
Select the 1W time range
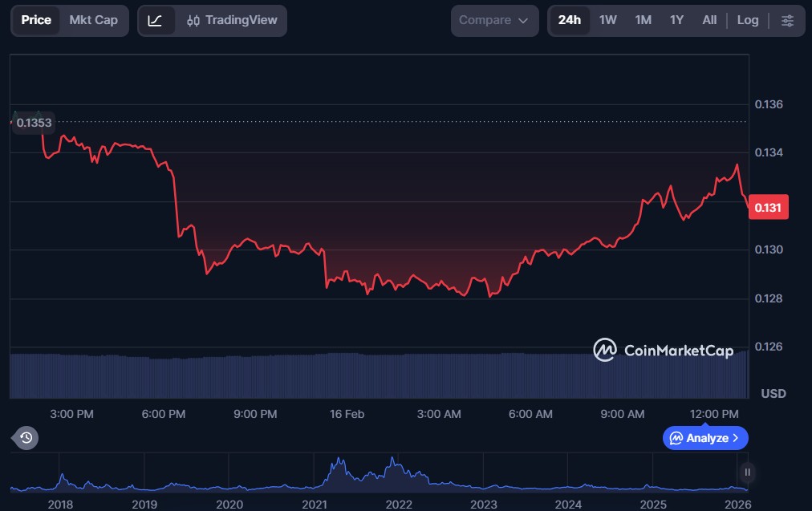click(x=608, y=20)
